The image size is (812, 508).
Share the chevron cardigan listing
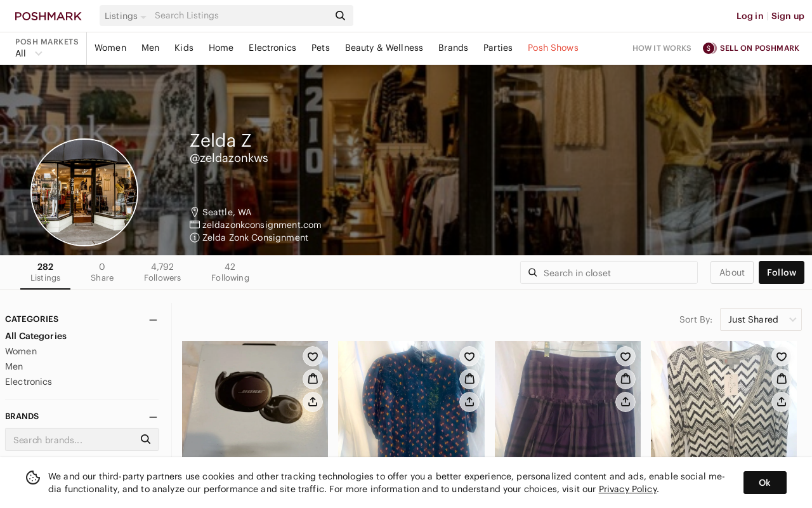(x=782, y=401)
